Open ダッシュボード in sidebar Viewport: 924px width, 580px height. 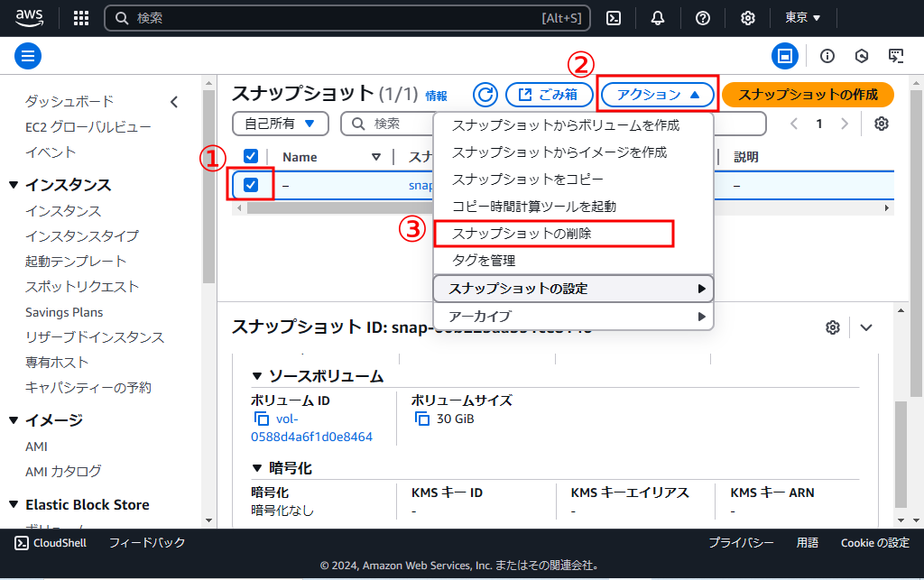tap(69, 101)
